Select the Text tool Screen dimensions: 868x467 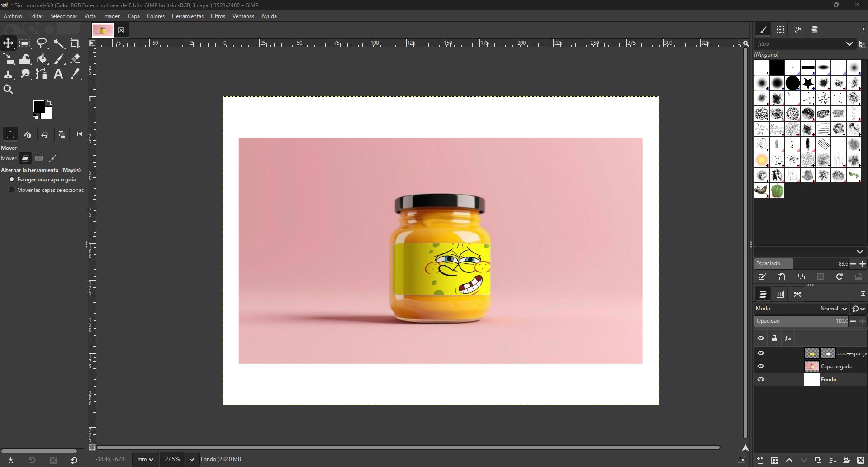pyautogui.click(x=58, y=74)
